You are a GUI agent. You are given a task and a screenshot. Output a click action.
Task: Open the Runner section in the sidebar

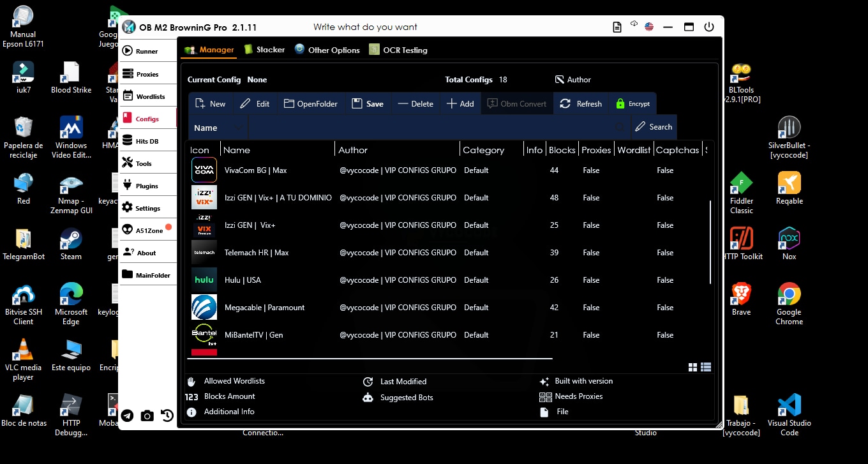click(147, 51)
